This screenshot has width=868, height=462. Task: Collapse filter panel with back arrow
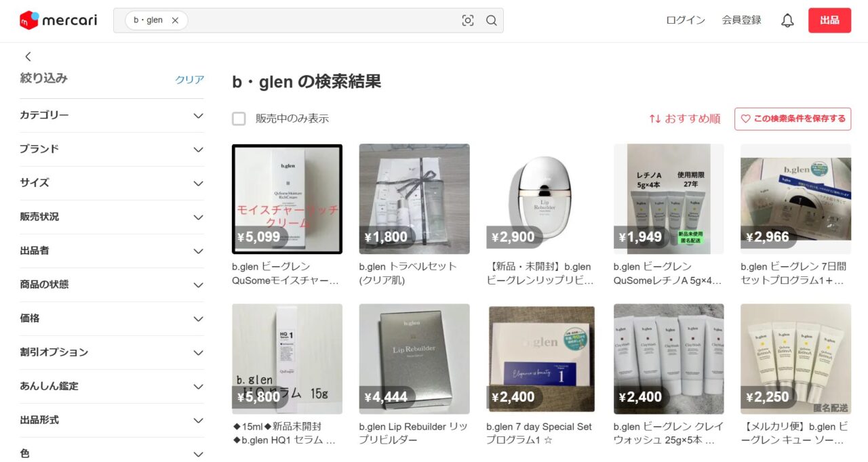[x=28, y=56]
